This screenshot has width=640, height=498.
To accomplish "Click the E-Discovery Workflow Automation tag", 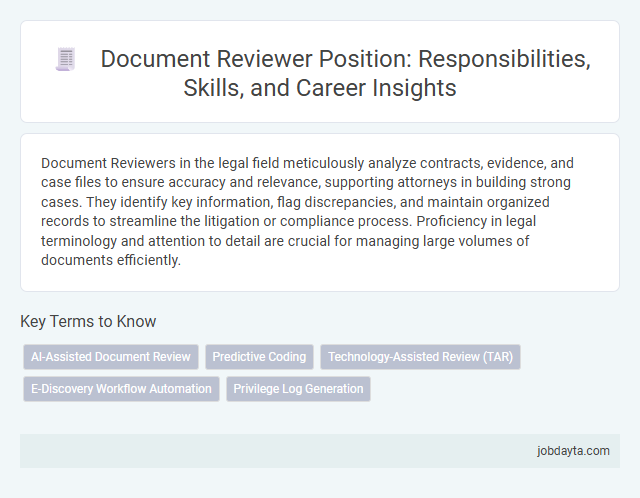I will pos(121,389).
